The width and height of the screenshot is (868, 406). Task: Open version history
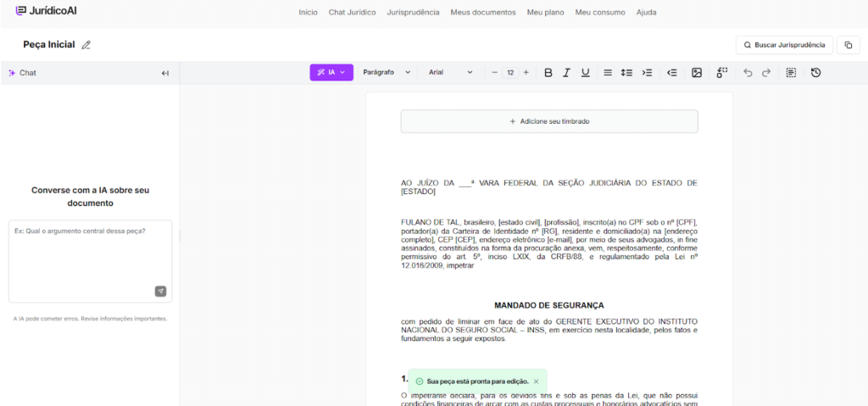click(815, 73)
